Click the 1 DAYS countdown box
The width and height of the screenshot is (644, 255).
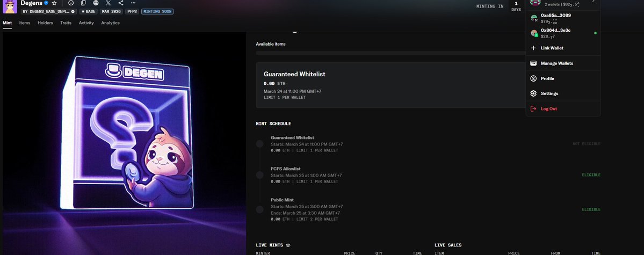click(x=516, y=6)
